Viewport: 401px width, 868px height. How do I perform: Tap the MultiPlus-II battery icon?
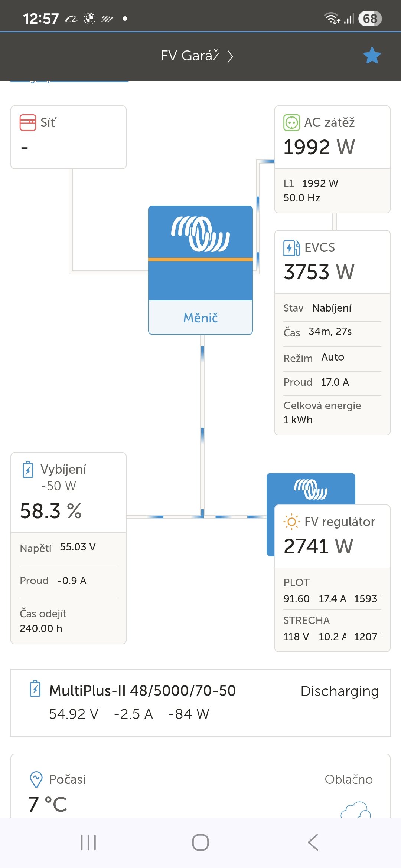pyautogui.click(x=35, y=689)
